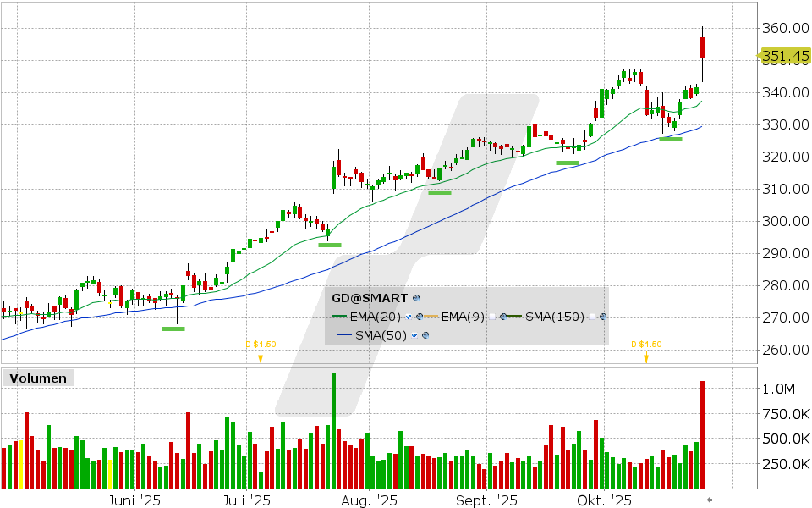Open settings icon next to GD@SMART
Image resolution: width=812 pixels, height=508 pixels.
415,298
